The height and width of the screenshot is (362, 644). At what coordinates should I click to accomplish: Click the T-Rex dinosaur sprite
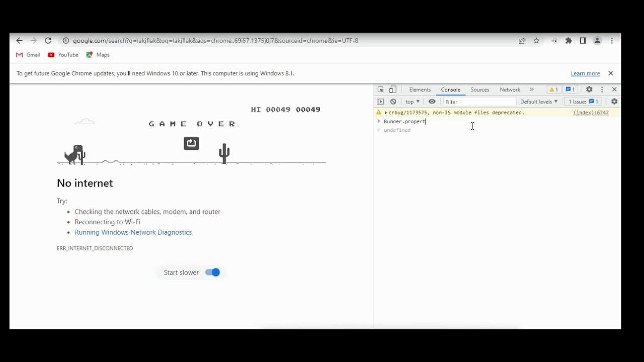coord(75,154)
